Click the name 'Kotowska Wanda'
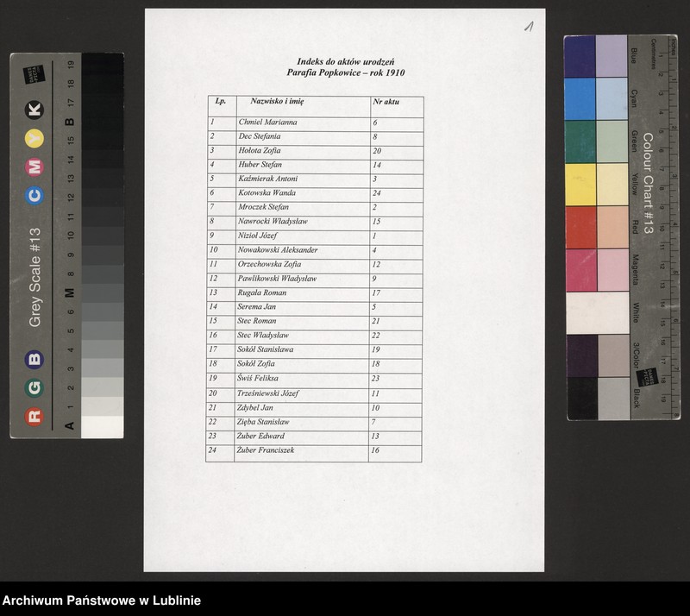The image size is (690, 616). point(267,193)
